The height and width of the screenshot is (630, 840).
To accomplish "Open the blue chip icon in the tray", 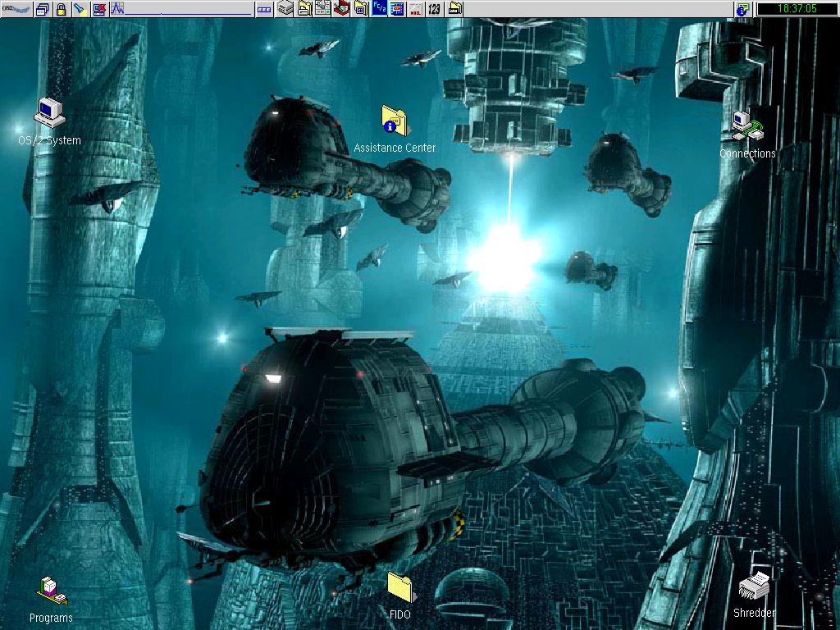I will (397, 8).
